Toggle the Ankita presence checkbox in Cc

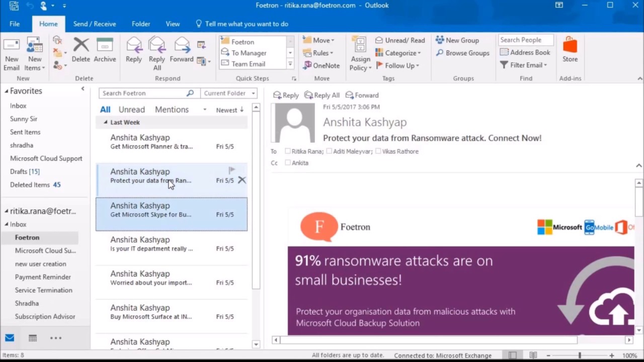[x=288, y=162]
